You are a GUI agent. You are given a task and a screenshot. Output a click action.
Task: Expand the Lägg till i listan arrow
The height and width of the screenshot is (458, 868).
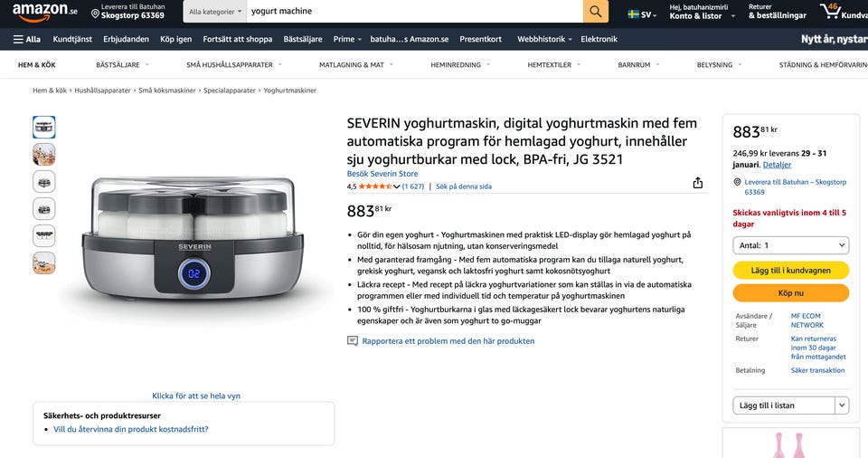pos(842,406)
